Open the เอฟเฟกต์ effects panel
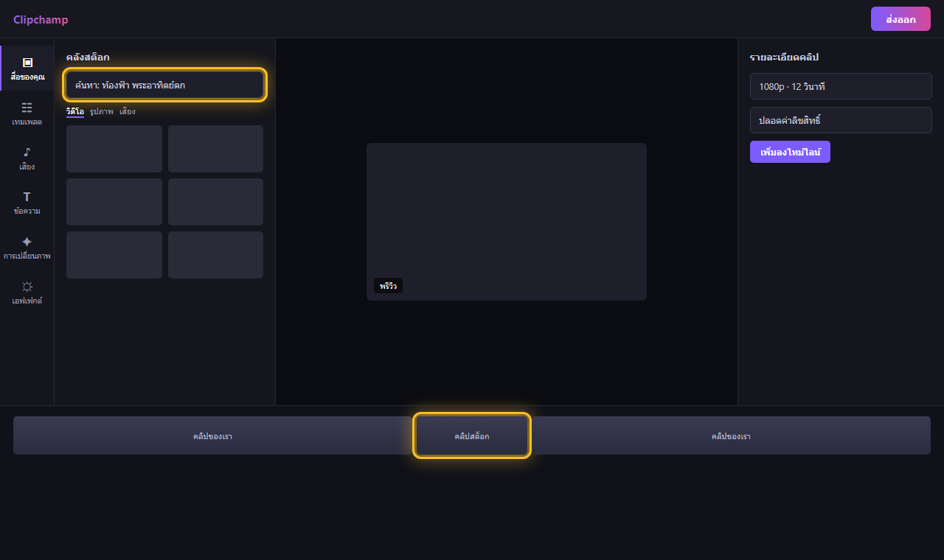This screenshot has width=944, height=560. point(27,293)
